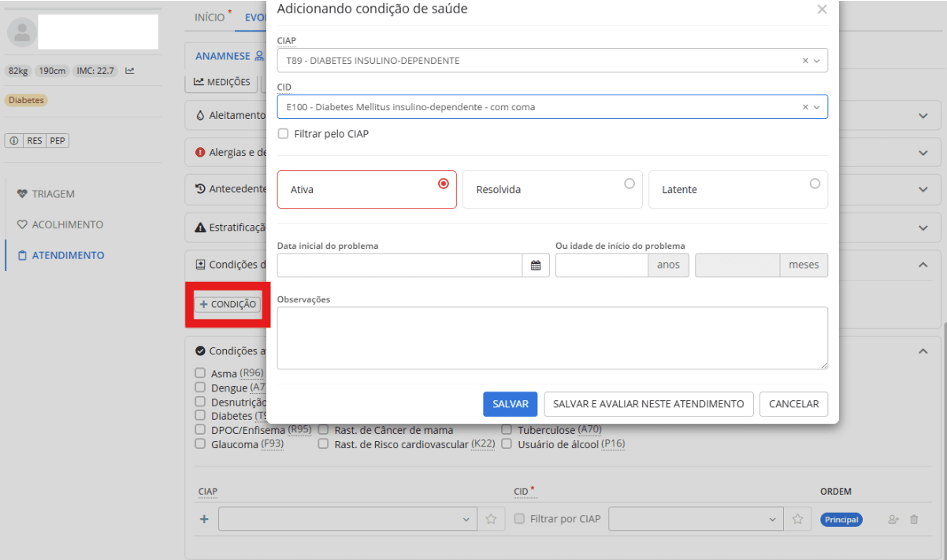Click the trash icon in ORDEM row

click(914, 519)
